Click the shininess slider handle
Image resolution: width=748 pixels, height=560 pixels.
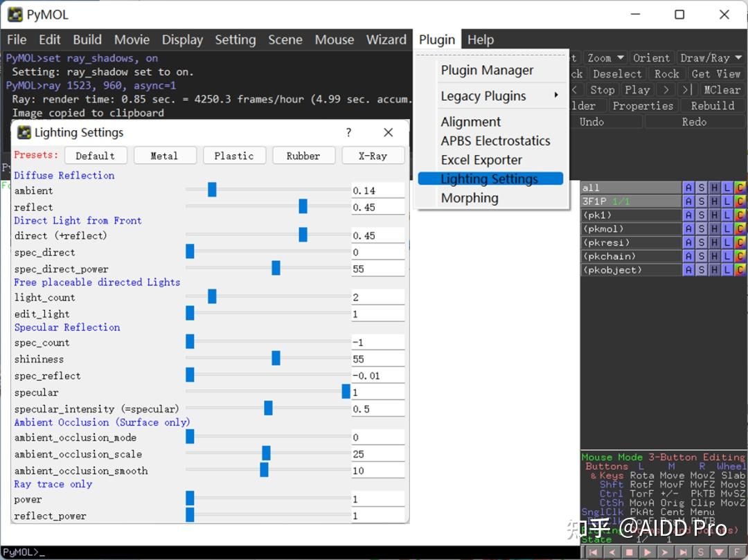click(x=276, y=359)
